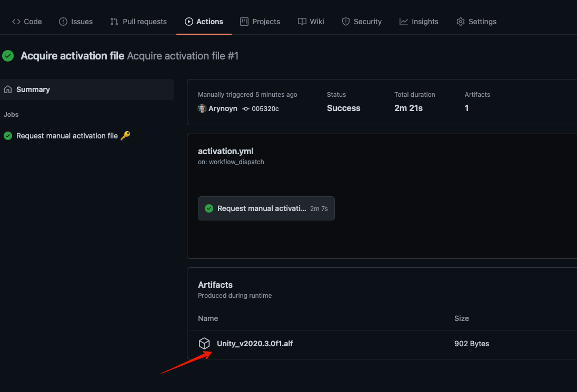
Task: Open the Issues tab
Action: pyautogui.click(x=76, y=22)
